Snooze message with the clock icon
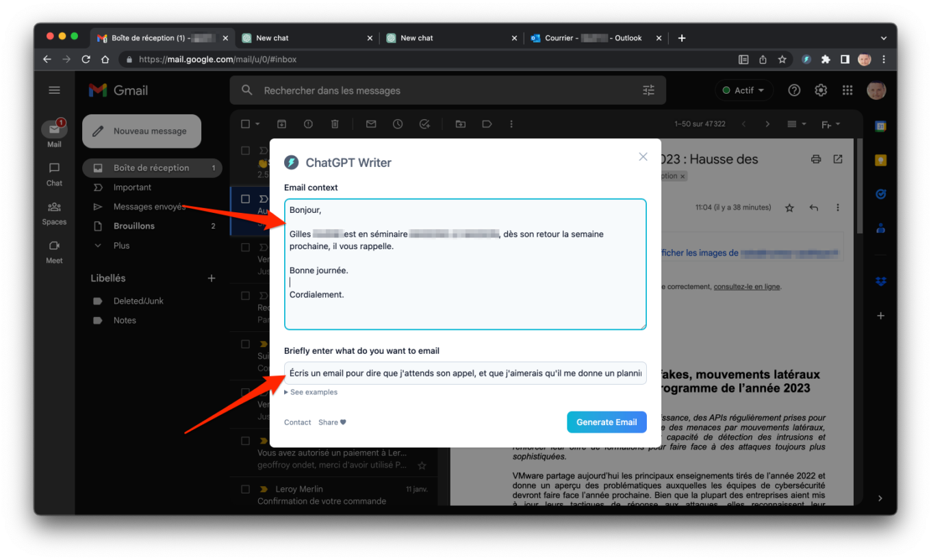Screen dimensions: 931x560 point(398,124)
